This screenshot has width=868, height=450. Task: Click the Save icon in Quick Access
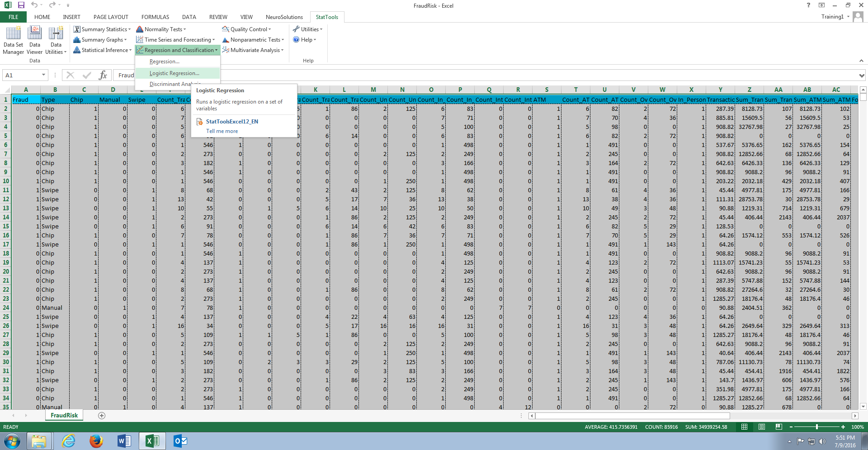[x=21, y=5]
